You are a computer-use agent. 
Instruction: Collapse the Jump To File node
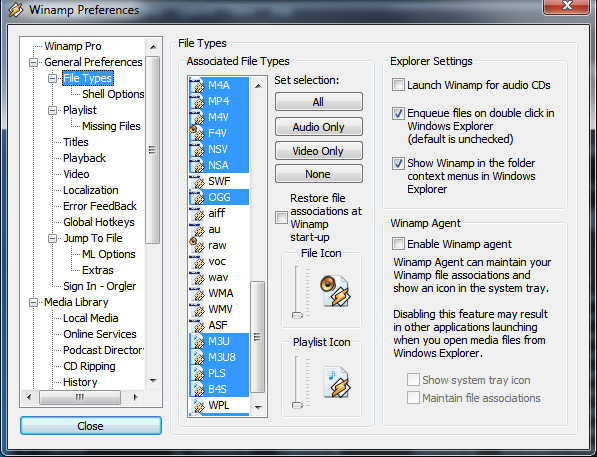click(53, 238)
